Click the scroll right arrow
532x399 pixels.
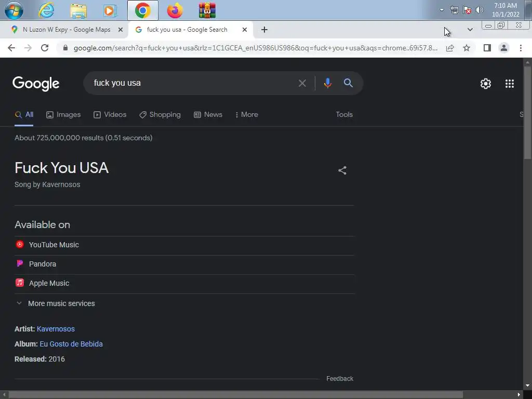(518, 395)
